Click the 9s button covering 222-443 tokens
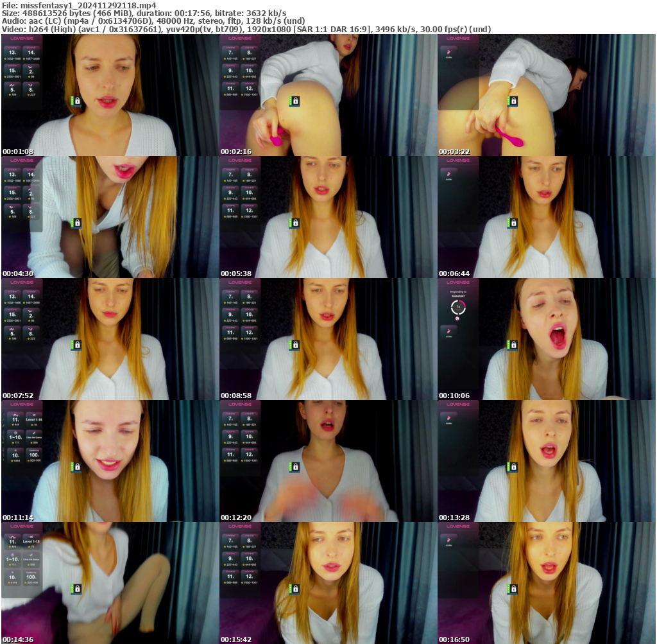The image size is (657, 644). 231,192
